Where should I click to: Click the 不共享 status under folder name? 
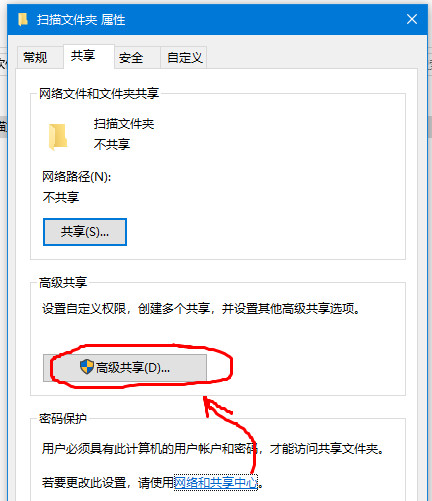[x=112, y=144]
